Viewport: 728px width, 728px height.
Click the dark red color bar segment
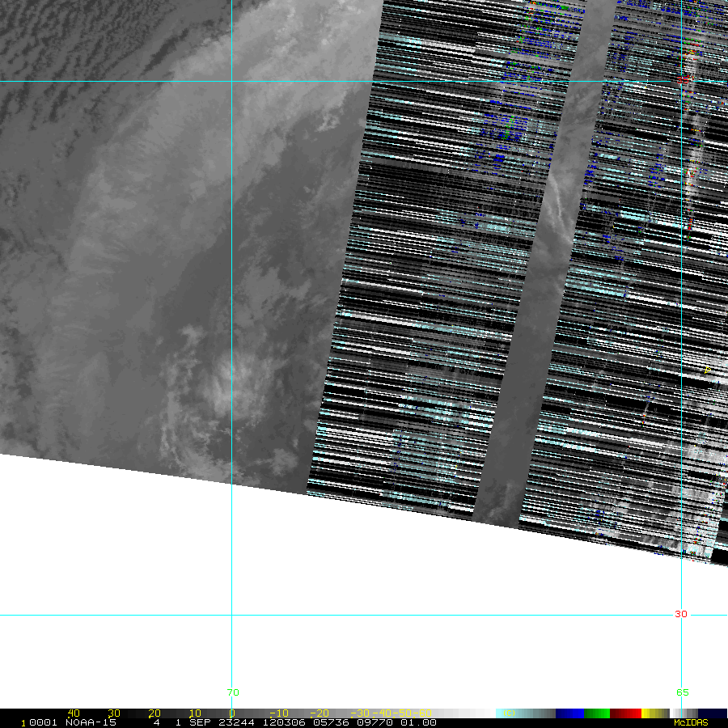[624, 713]
